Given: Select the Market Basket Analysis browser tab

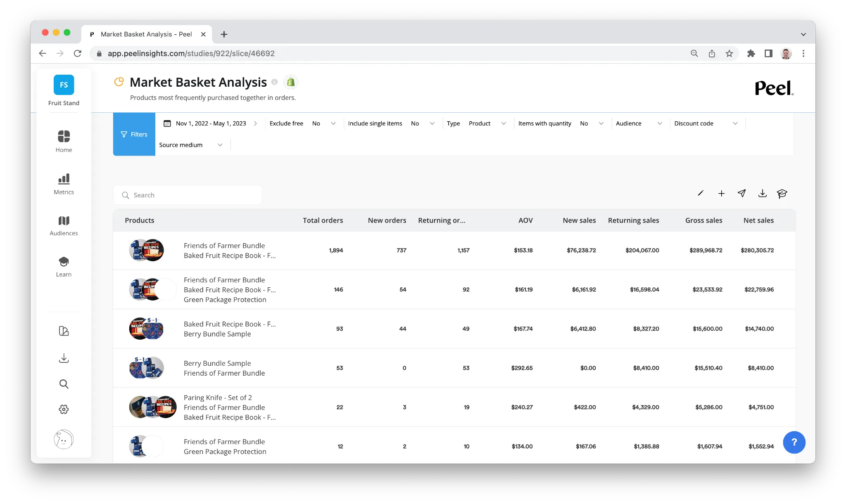Looking at the screenshot, I should click(147, 34).
